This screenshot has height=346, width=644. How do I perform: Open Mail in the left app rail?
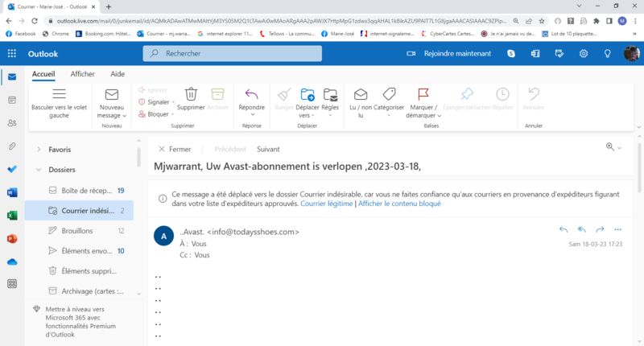12,76
